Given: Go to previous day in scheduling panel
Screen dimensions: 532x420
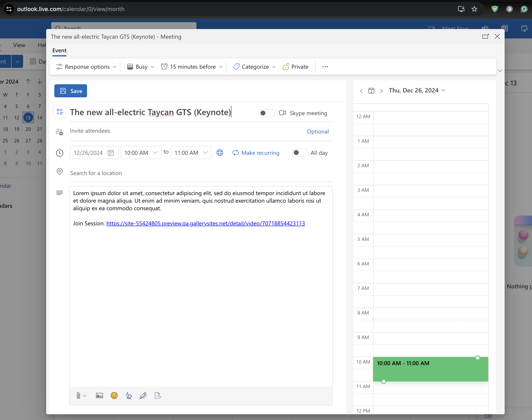Looking at the screenshot, I should click(x=361, y=91).
